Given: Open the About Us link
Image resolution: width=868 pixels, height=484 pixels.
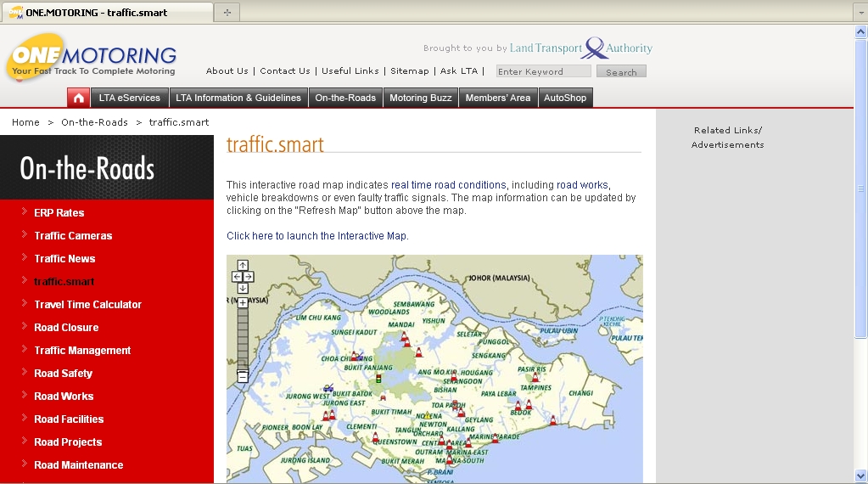Looking at the screenshot, I should coord(227,70).
